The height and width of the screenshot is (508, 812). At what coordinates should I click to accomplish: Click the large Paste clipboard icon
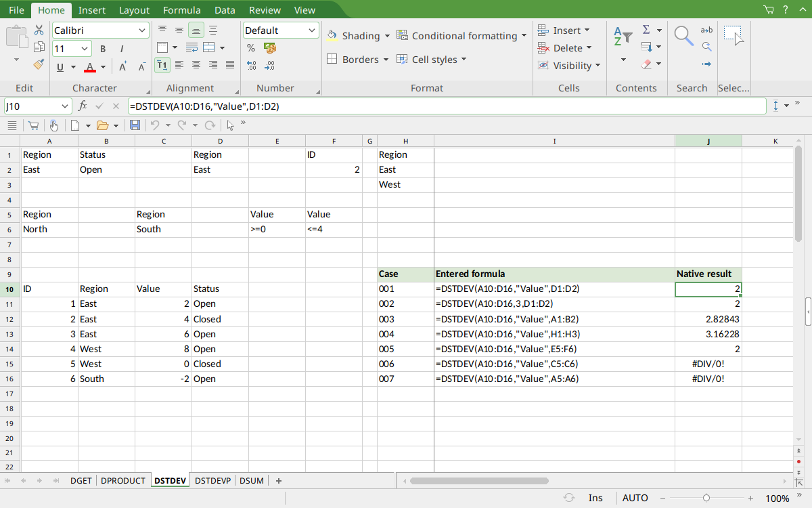pyautogui.click(x=16, y=37)
